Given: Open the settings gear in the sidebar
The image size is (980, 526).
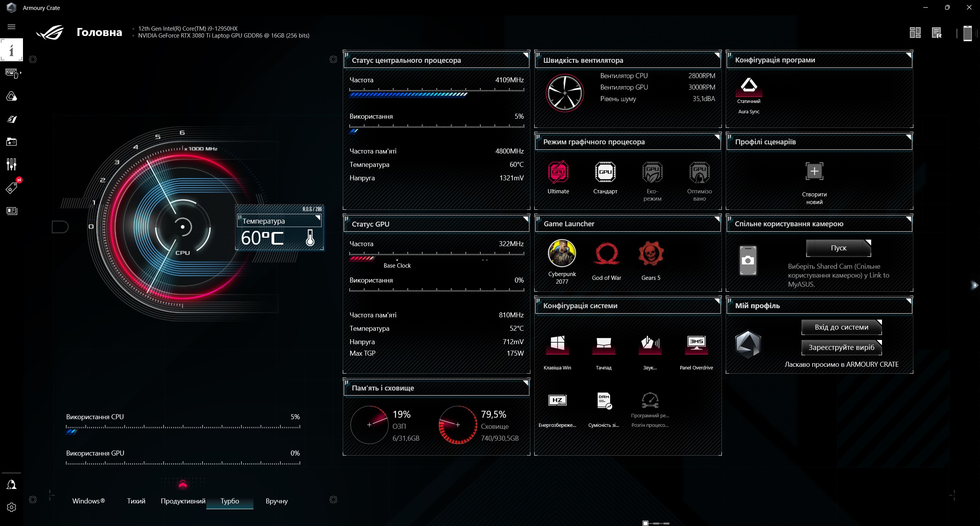Looking at the screenshot, I should (x=11, y=507).
